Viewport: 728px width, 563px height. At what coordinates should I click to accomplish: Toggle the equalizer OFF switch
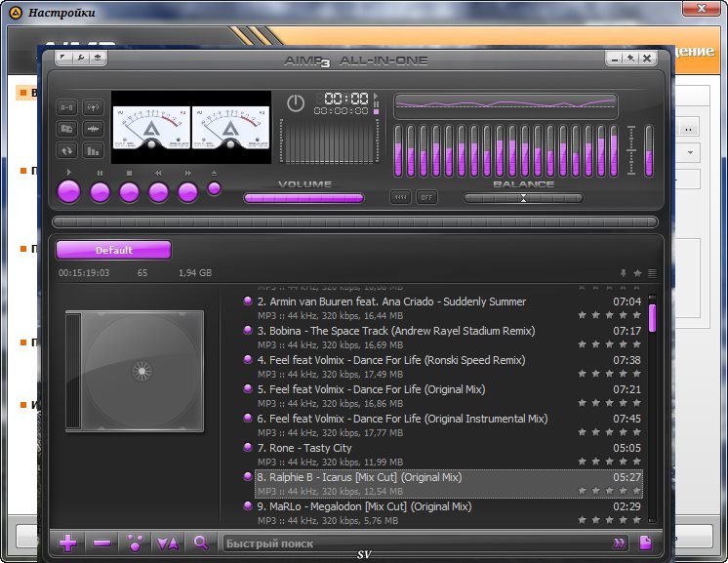point(426,197)
